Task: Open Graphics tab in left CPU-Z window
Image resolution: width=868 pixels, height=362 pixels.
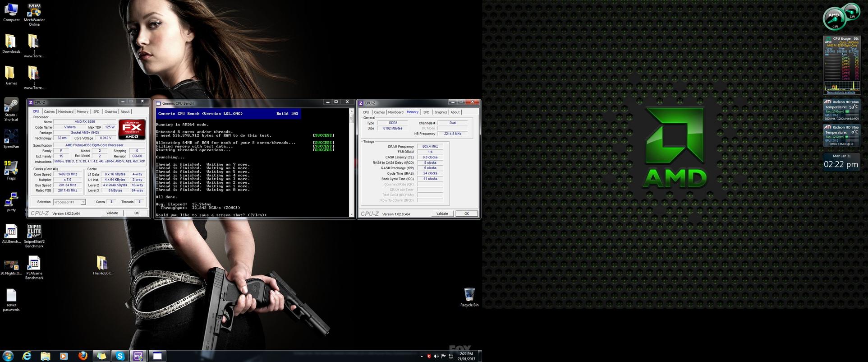Action: tap(110, 111)
